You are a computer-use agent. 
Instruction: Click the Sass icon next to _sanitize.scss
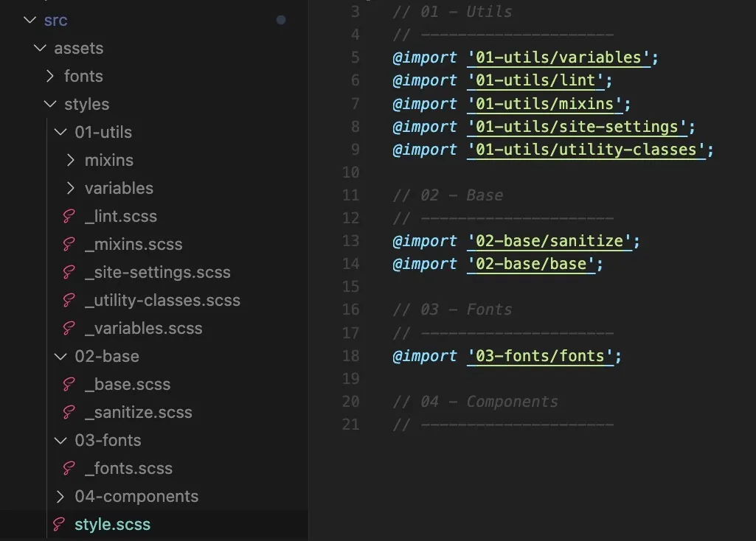pos(69,413)
